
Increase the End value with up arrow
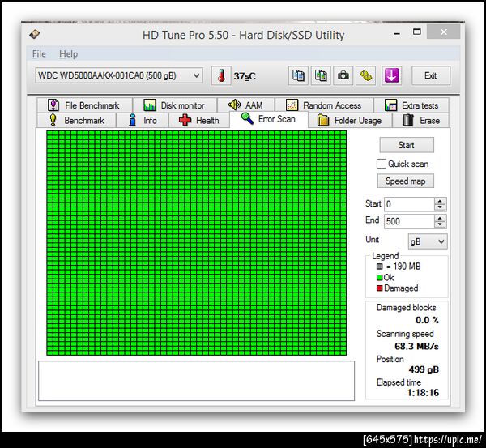click(440, 218)
